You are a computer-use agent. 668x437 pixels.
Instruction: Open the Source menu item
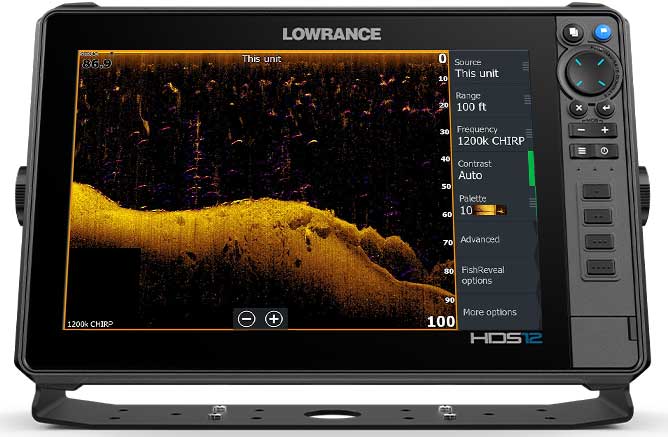[x=489, y=68]
